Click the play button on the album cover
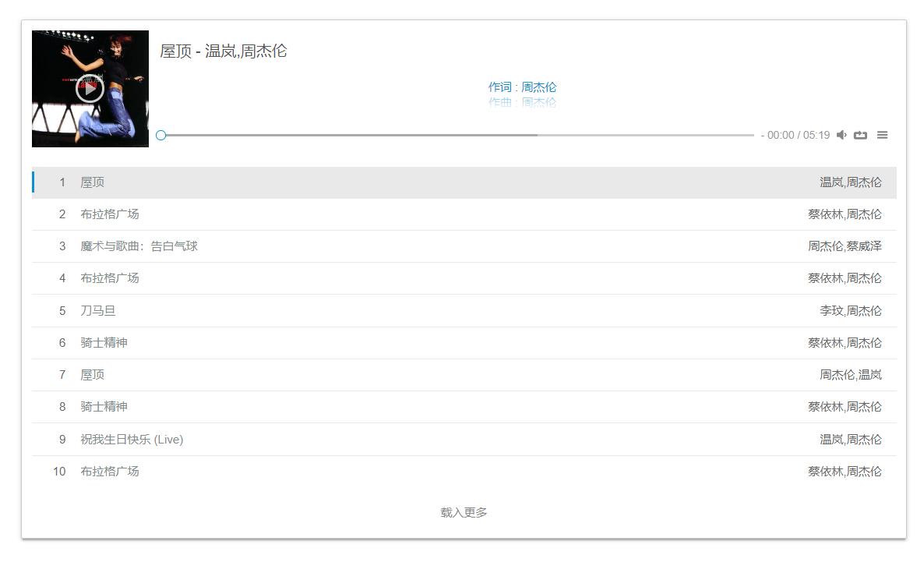The height and width of the screenshot is (562, 924). tap(90, 88)
